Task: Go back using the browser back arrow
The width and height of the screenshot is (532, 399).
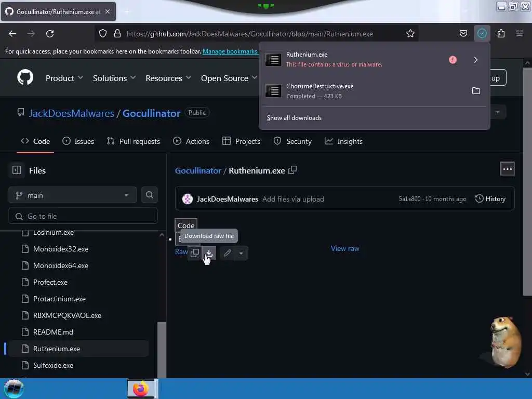Action: click(12, 34)
